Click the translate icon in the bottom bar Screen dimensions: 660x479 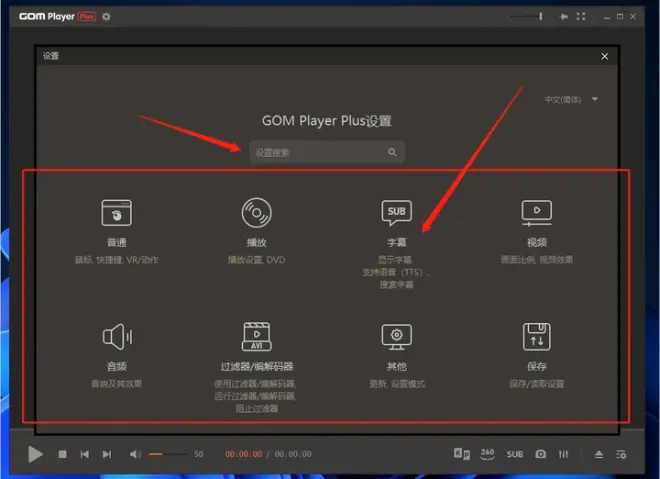462,454
